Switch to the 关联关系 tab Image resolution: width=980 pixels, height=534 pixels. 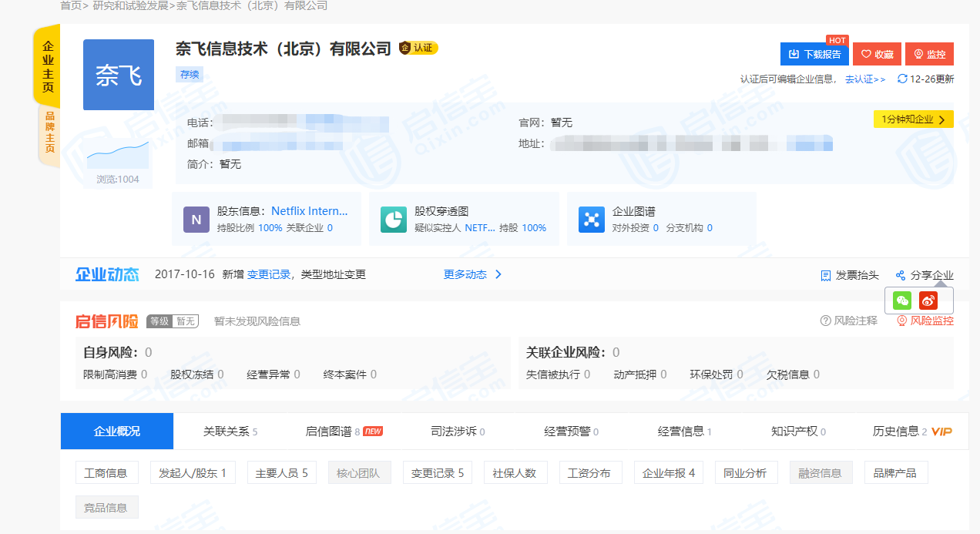coord(227,431)
